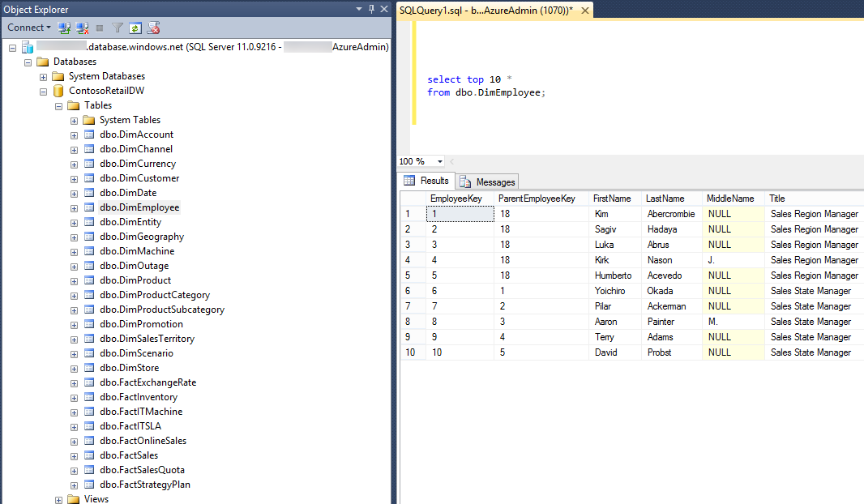Click the table icon beside dbo.FactSales
Image resolution: width=864 pixels, height=504 pixels.
[x=88, y=455]
